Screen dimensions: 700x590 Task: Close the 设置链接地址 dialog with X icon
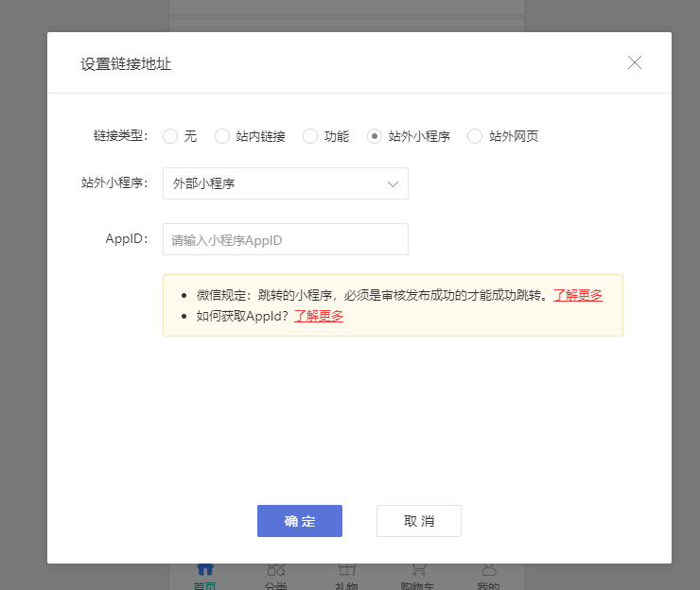point(635,62)
